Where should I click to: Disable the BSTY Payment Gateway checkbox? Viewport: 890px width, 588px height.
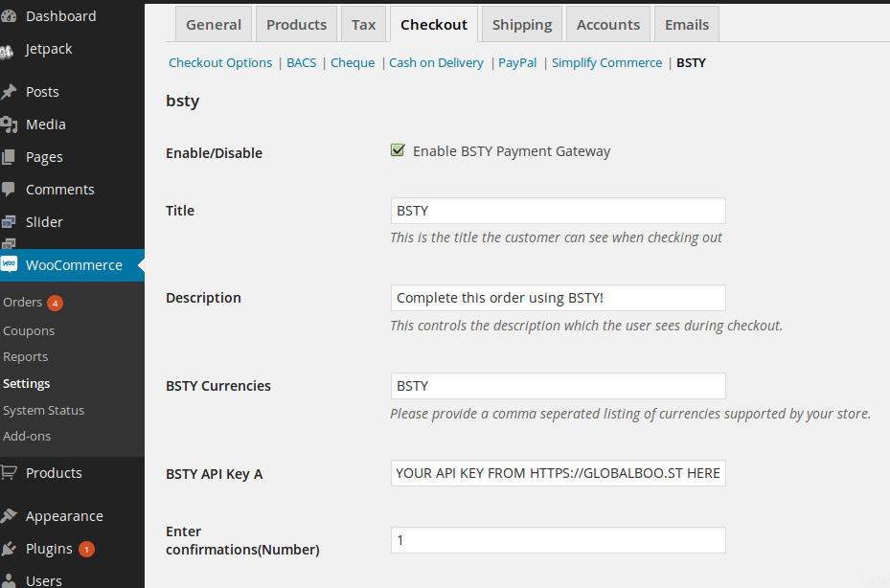398,150
